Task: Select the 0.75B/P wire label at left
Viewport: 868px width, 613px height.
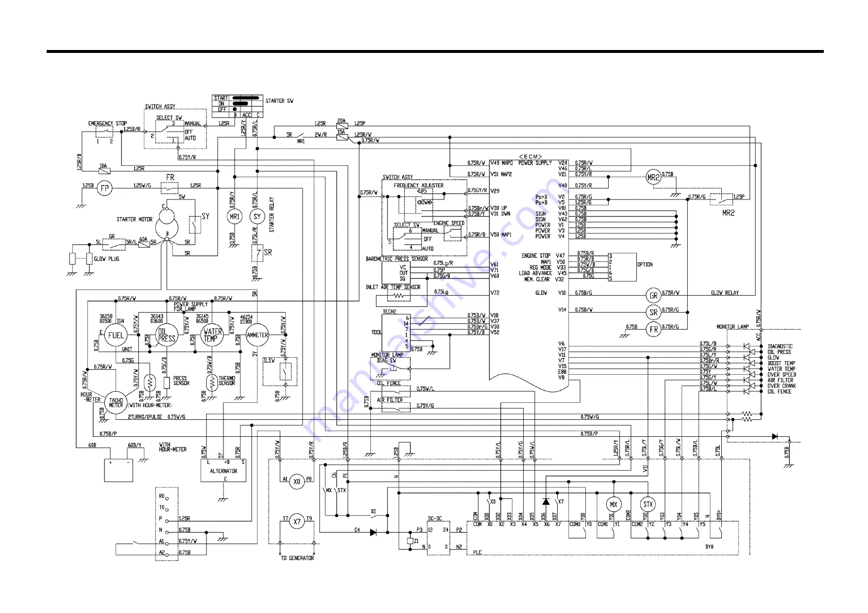Action: click(x=108, y=434)
